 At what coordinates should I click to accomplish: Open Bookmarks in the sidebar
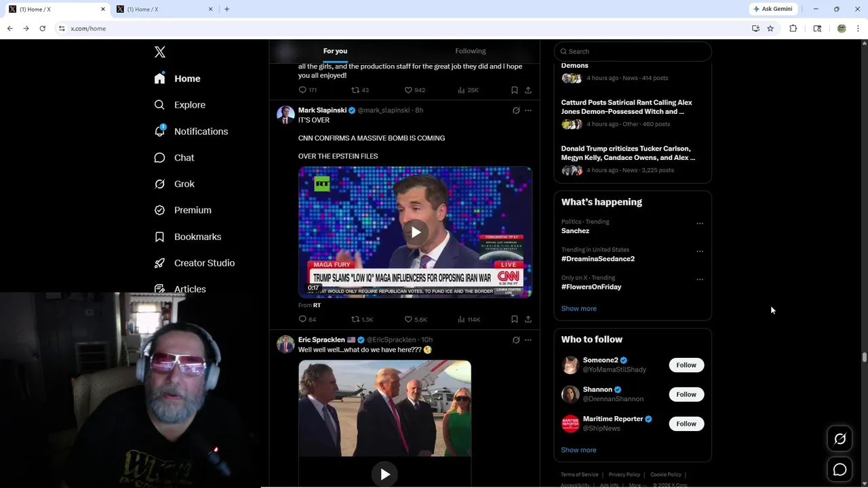tap(188, 237)
